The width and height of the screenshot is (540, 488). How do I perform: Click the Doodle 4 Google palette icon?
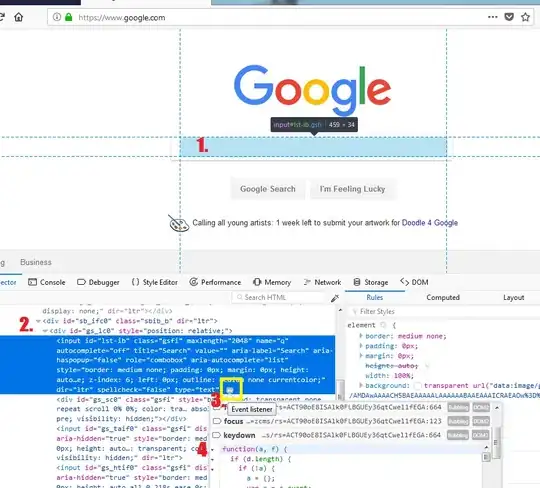click(x=178, y=224)
